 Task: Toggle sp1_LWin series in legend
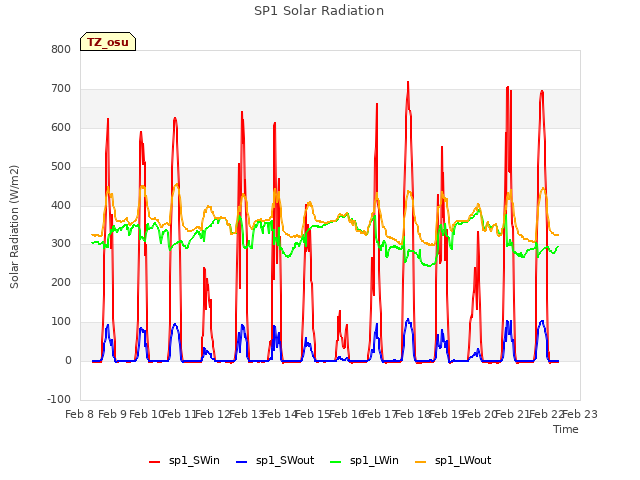pyautogui.click(x=364, y=461)
